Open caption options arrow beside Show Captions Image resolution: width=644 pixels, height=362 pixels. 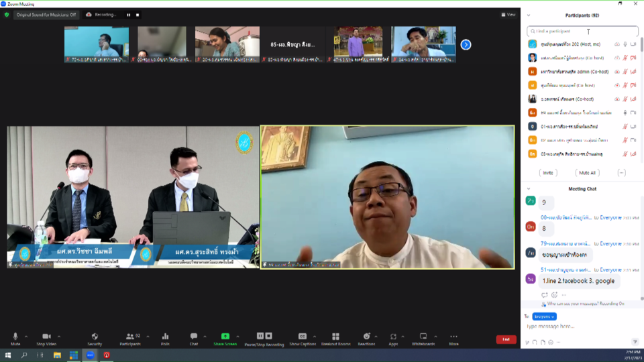[315, 337]
